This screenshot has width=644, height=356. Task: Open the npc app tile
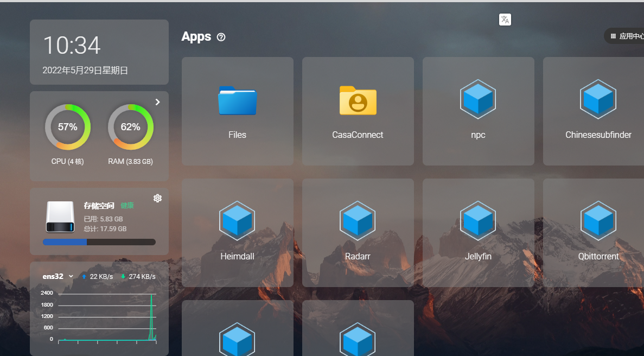tap(478, 111)
